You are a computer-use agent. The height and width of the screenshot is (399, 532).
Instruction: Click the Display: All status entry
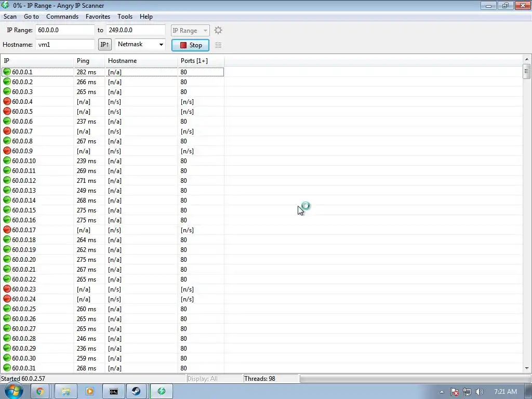pyautogui.click(x=202, y=378)
